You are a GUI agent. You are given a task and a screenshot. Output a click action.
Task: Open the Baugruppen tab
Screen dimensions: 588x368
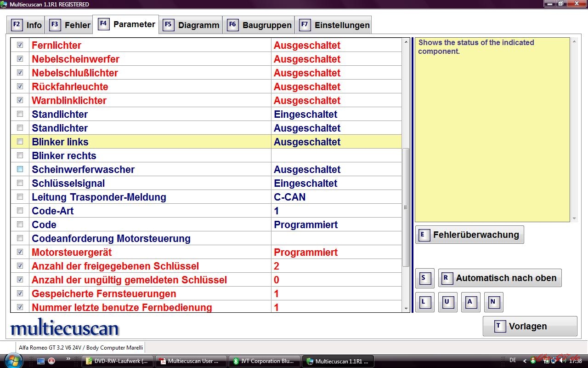pyautogui.click(x=260, y=25)
